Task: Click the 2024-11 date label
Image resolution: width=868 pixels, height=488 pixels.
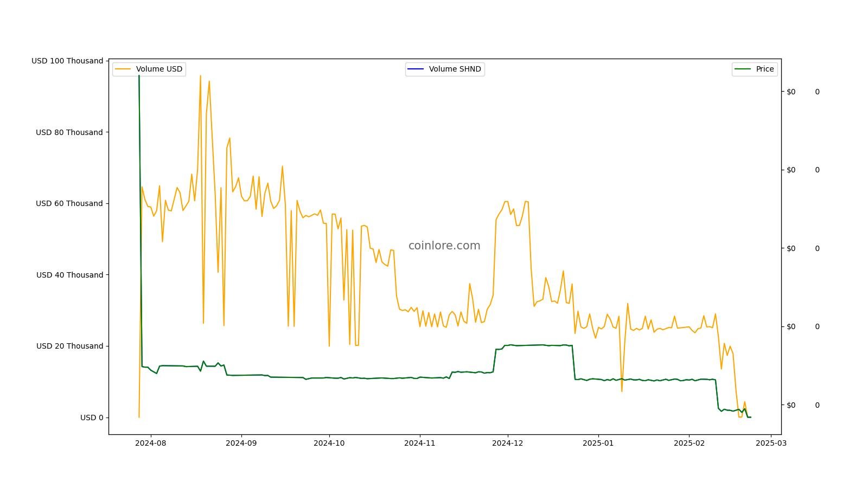Action: coord(419,443)
